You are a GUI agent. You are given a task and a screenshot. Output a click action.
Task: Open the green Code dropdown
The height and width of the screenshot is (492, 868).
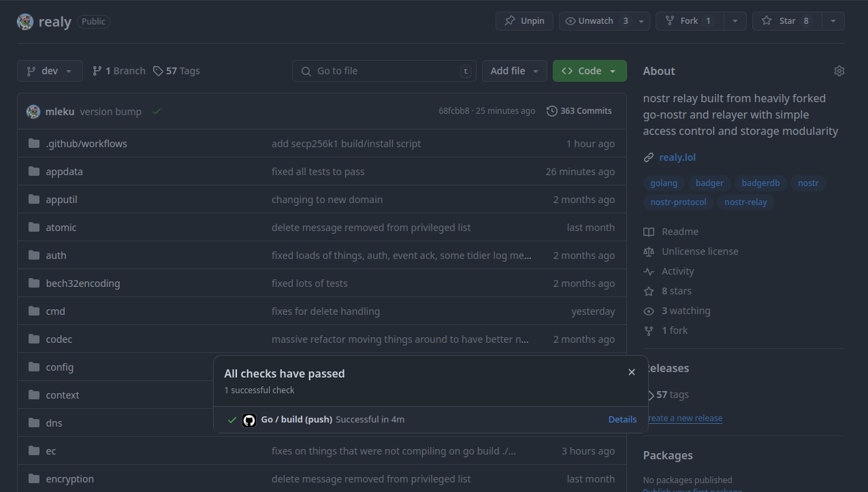pyautogui.click(x=590, y=71)
